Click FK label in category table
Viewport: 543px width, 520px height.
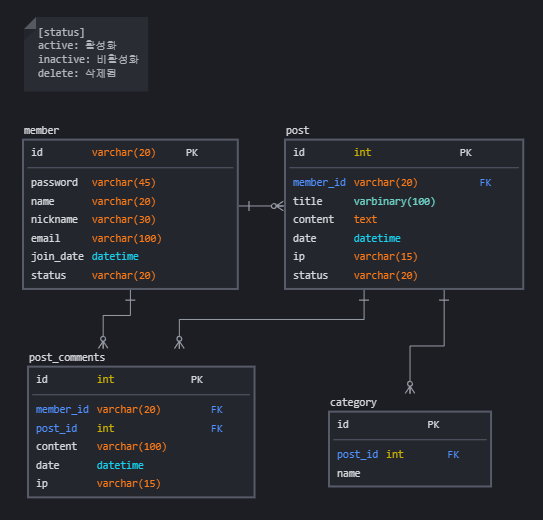coord(453,455)
